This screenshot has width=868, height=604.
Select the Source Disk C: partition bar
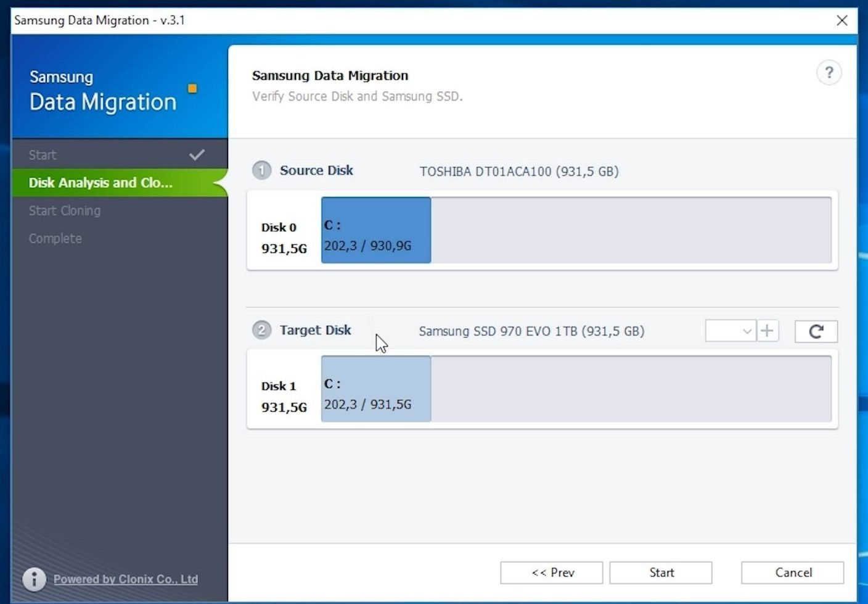pos(376,230)
